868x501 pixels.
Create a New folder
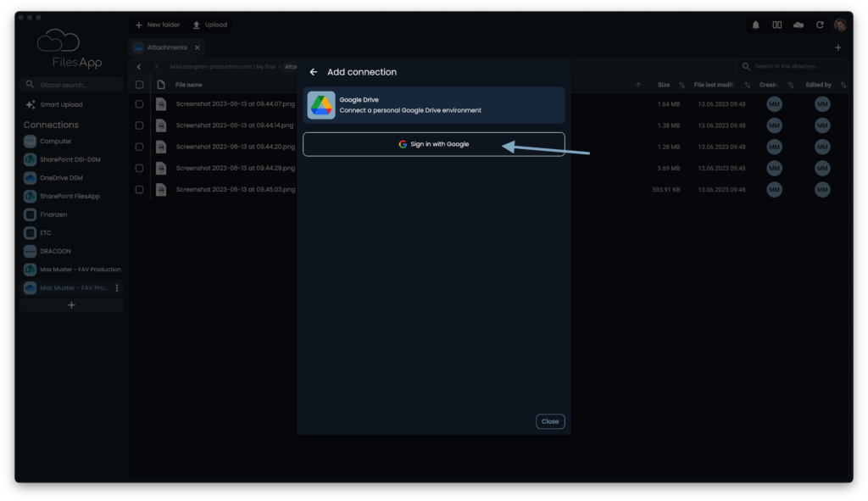pos(158,25)
